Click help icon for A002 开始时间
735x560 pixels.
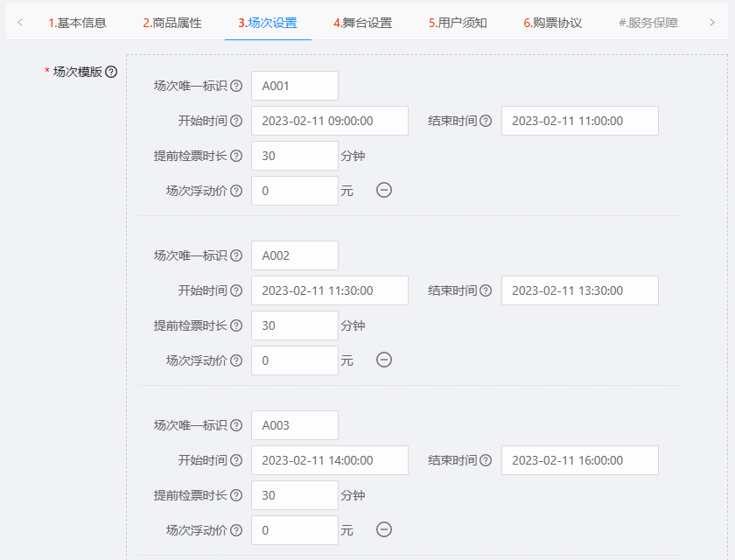tap(237, 290)
